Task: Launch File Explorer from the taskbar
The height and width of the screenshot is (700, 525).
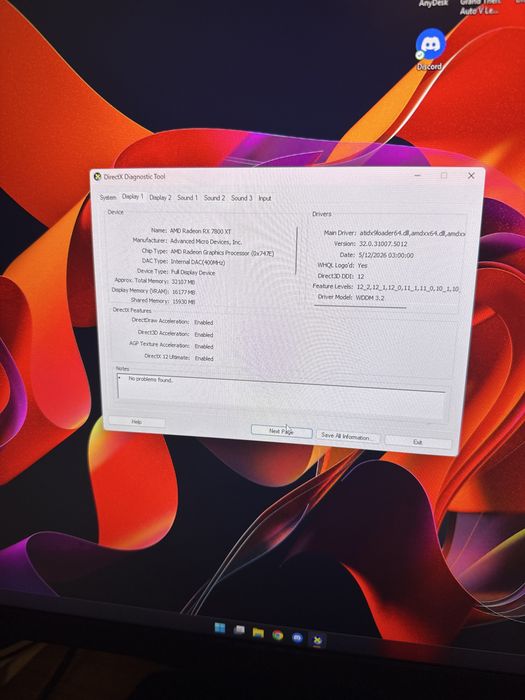Action: [258, 633]
